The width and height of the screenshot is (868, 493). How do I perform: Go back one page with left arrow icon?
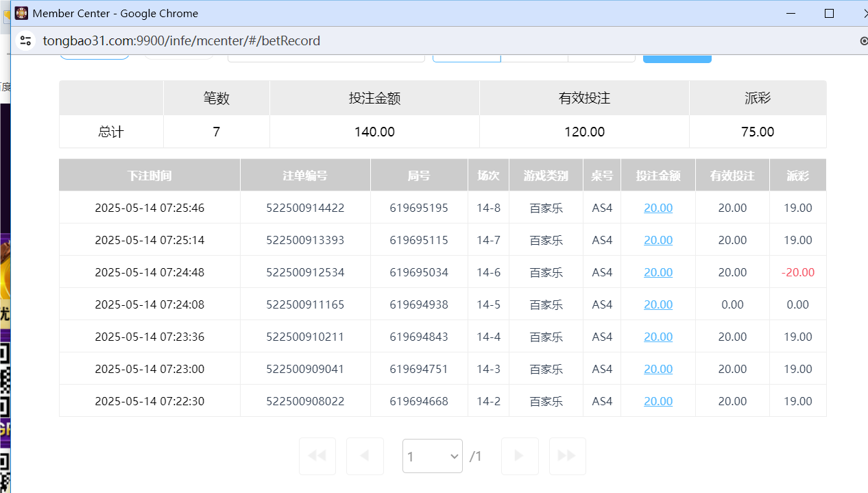click(x=365, y=455)
